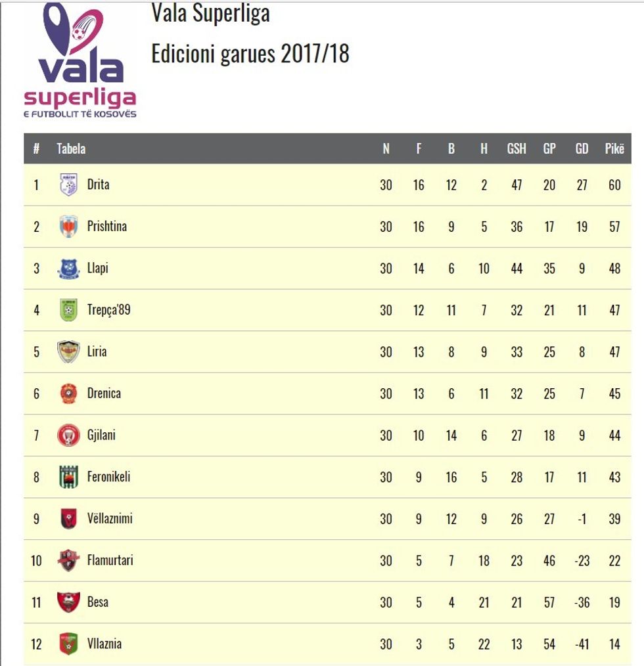Click the Gjilani red round crest
Image resolution: width=644 pixels, height=666 pixels.
(68, 435)
